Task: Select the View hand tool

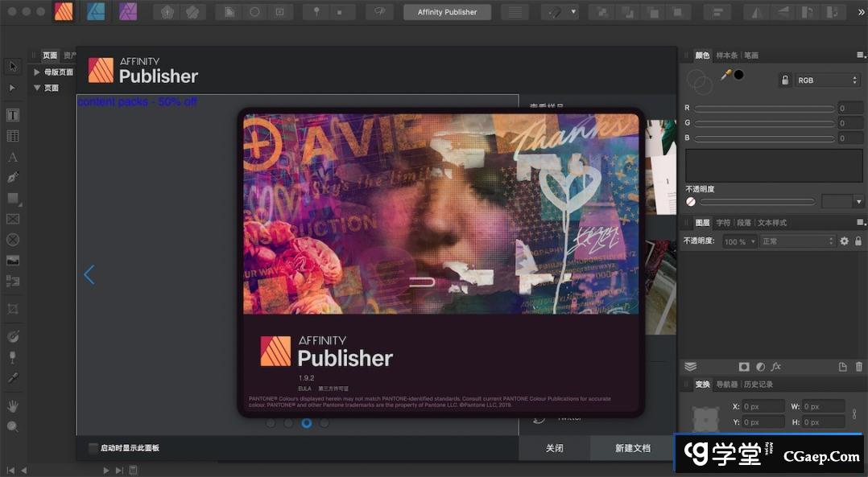Action: (x=12, y=406)
